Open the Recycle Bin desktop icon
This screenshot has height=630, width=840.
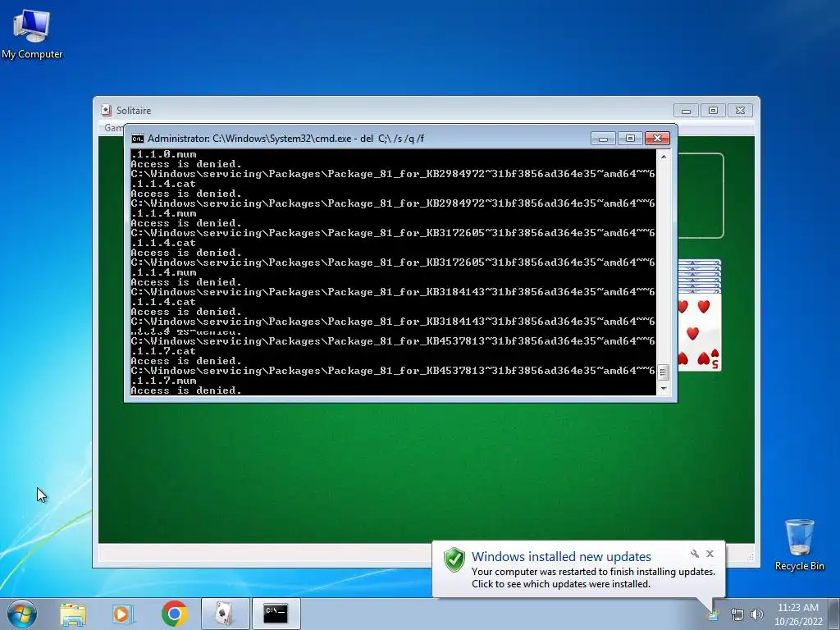click(x=799, y=545)
